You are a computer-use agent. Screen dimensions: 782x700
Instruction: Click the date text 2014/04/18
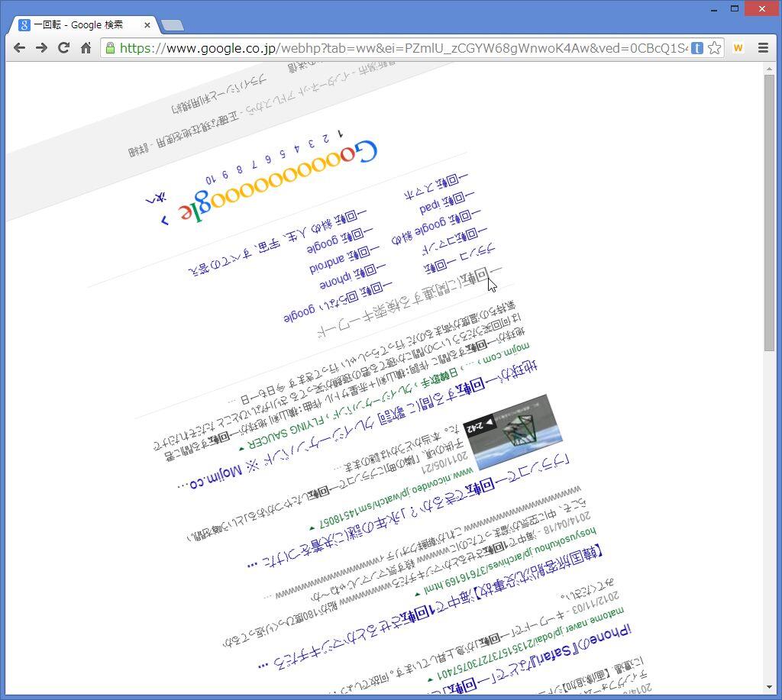566,524
